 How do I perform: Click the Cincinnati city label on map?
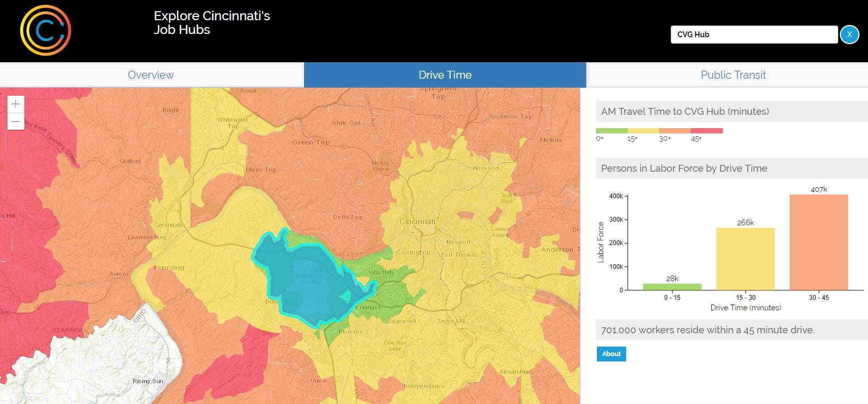tap(417, 222)
